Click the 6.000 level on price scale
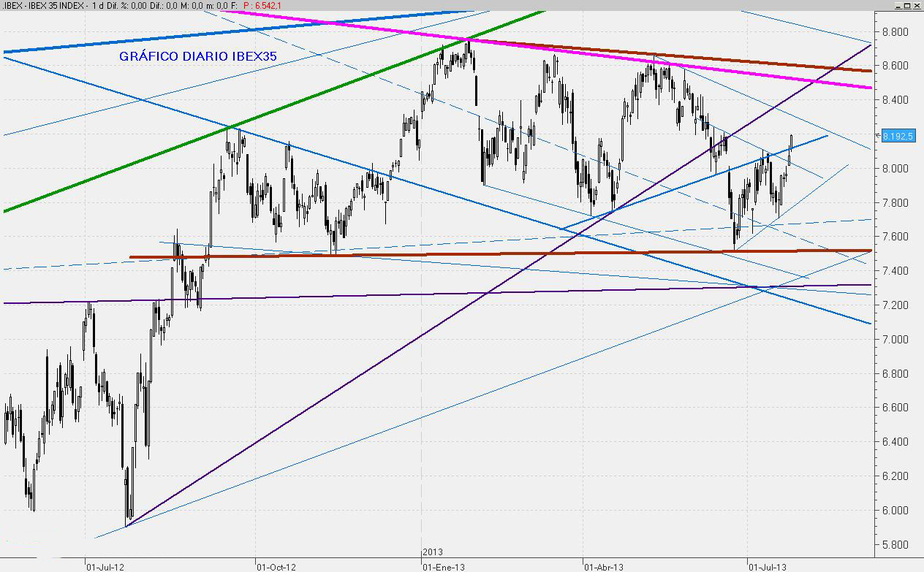 click(x=895, y=511)
